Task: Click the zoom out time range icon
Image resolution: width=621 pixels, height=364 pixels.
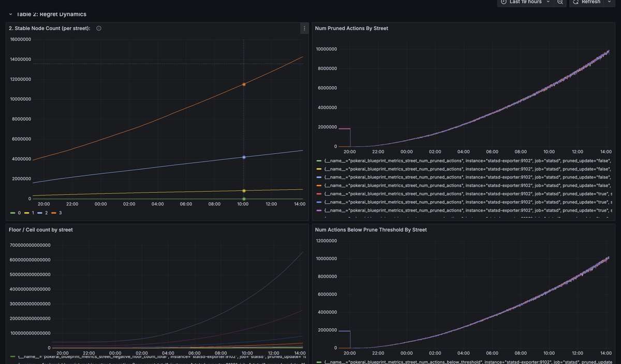Action: pos(560,2)
